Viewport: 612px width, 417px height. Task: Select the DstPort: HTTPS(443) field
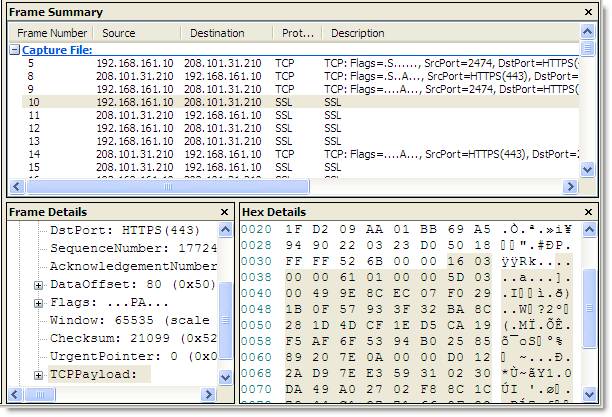click(125, 230)
